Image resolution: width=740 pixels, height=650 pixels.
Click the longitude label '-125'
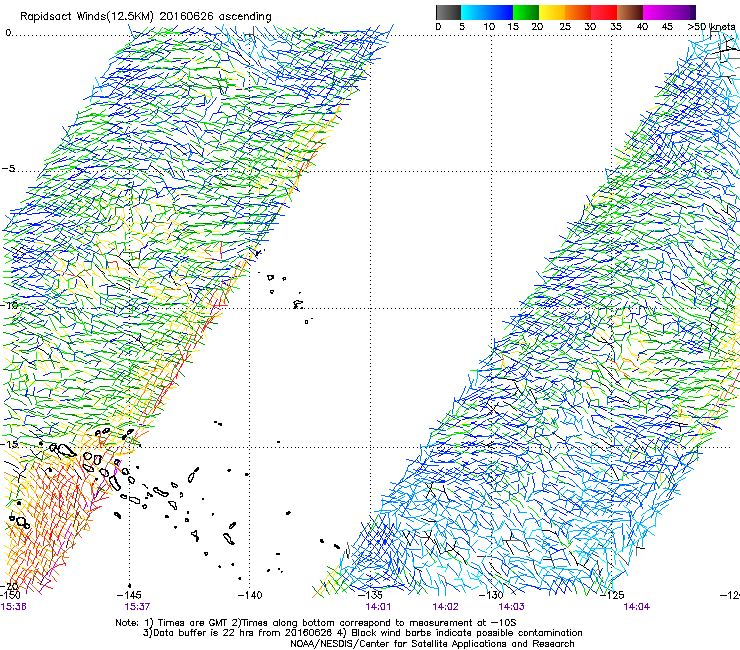pos(612,595)
